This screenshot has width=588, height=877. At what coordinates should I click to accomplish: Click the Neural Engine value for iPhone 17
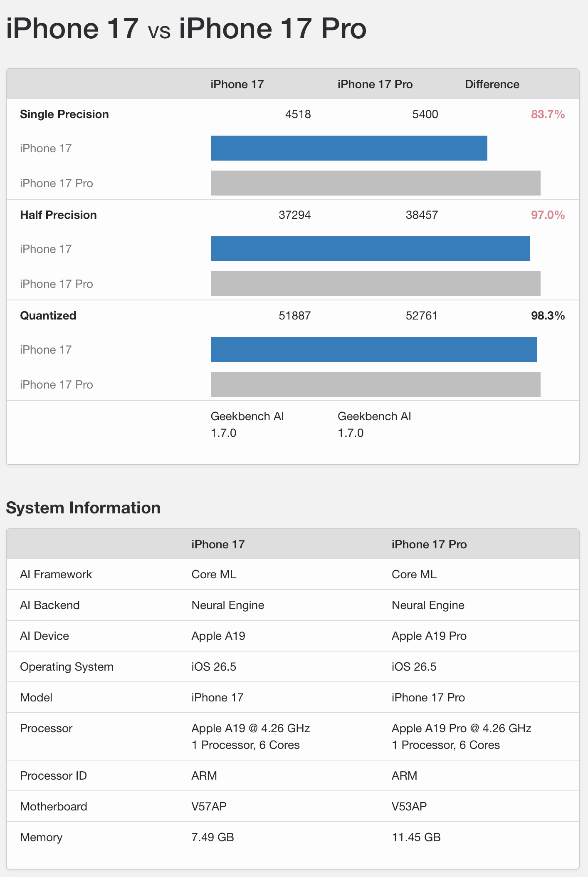pos(228,605)
